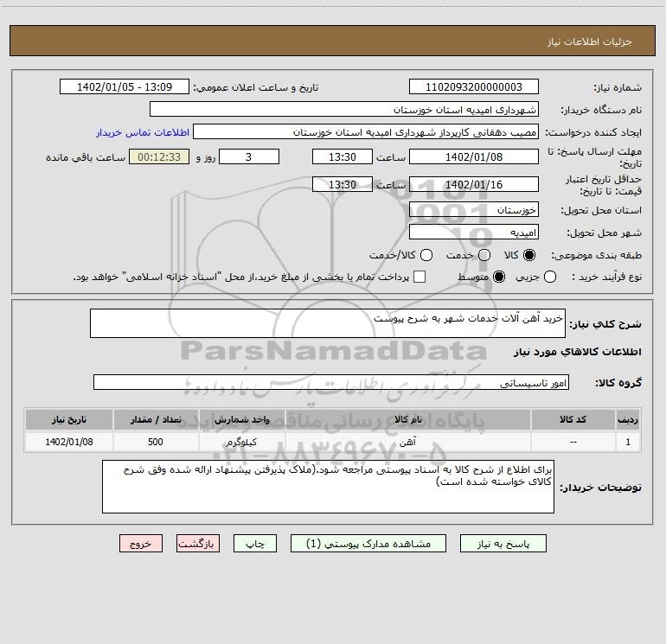Click the خروج exit button
This screenshot has height=644, width=666.
[x=141, y=544]
